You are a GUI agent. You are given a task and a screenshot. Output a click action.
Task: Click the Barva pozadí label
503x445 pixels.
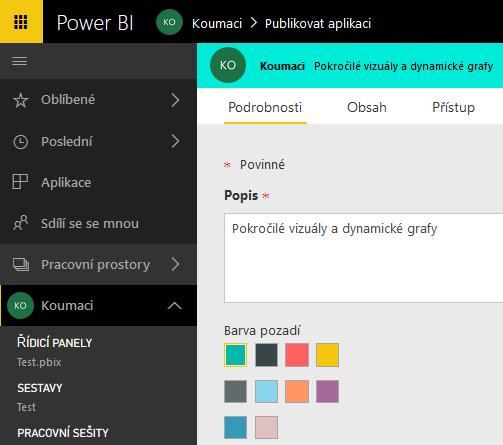coord(262,331)
